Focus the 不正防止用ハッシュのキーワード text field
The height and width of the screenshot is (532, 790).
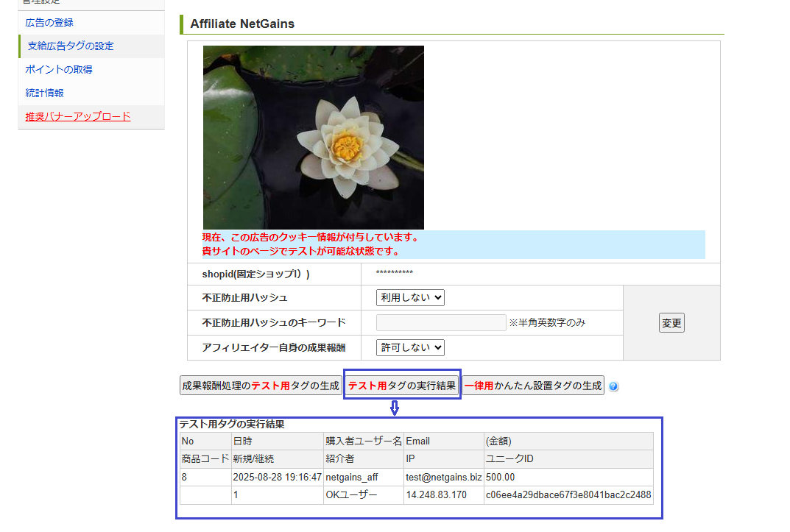(x=441, y=323)
